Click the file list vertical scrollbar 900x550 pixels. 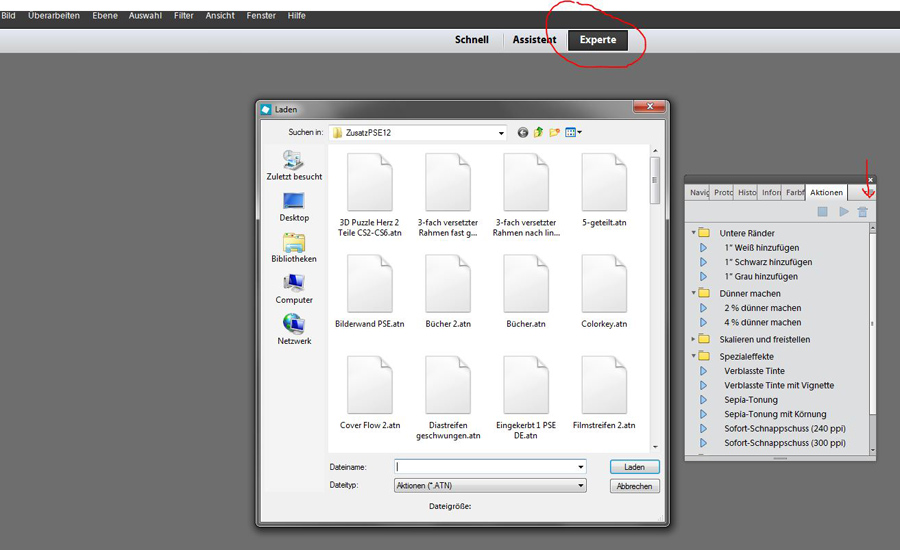[655, 300]
